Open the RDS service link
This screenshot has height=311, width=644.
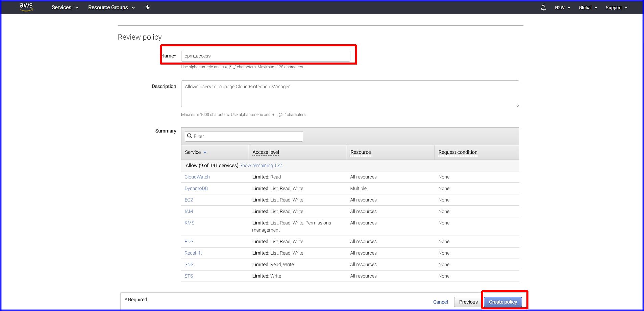(189, 241)
